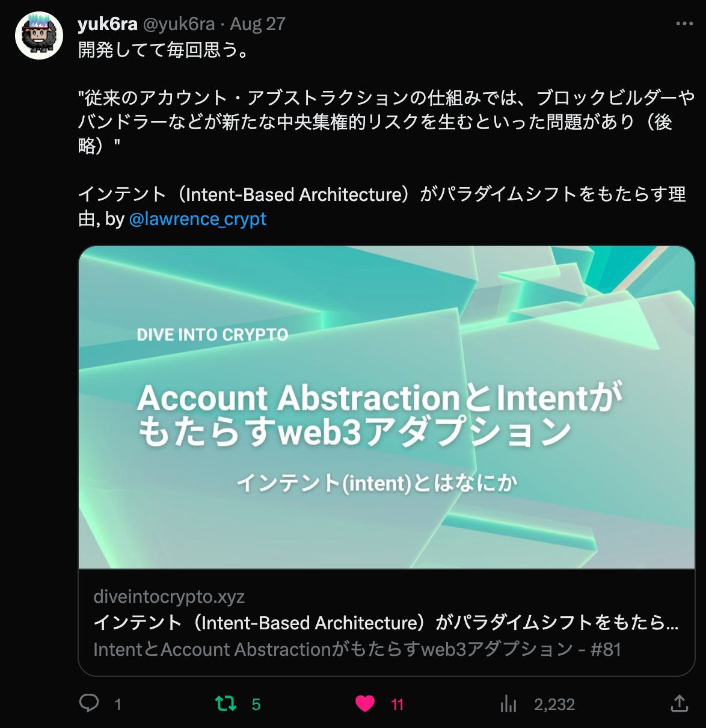
Task: Open the reply speech bubble icon
Action: click(x=89, y=703)
